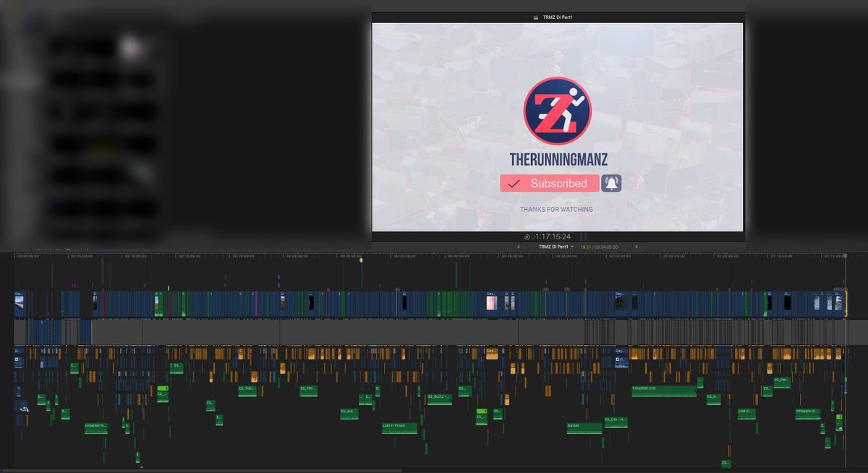Click the 01:00:00:00 ruler mark
868x473 pixels.
click(x=674, y=256)
